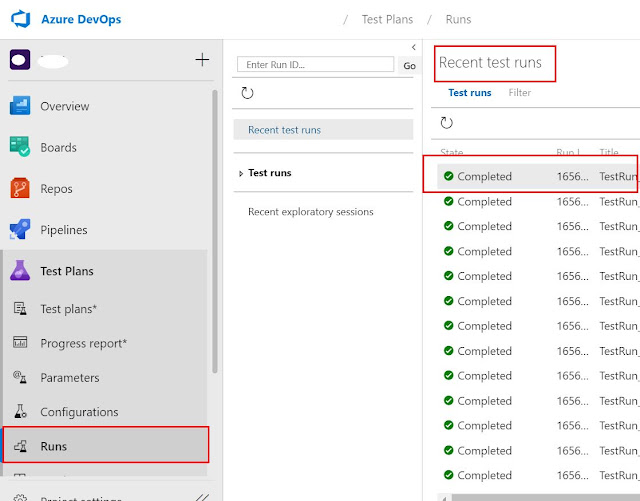640x501 pixels.
Task: Collapse sidebar using bottom double-chevron icon
Action: (202, 497)
